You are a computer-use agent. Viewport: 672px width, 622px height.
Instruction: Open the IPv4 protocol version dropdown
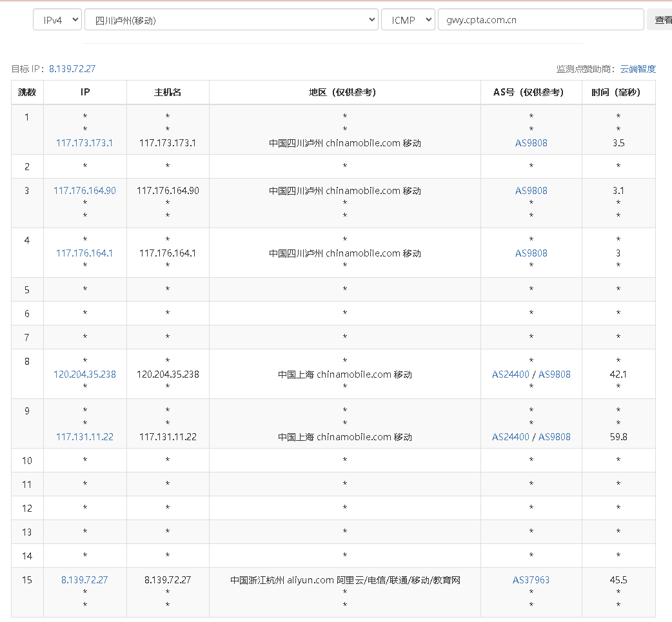tap(57, 20)
